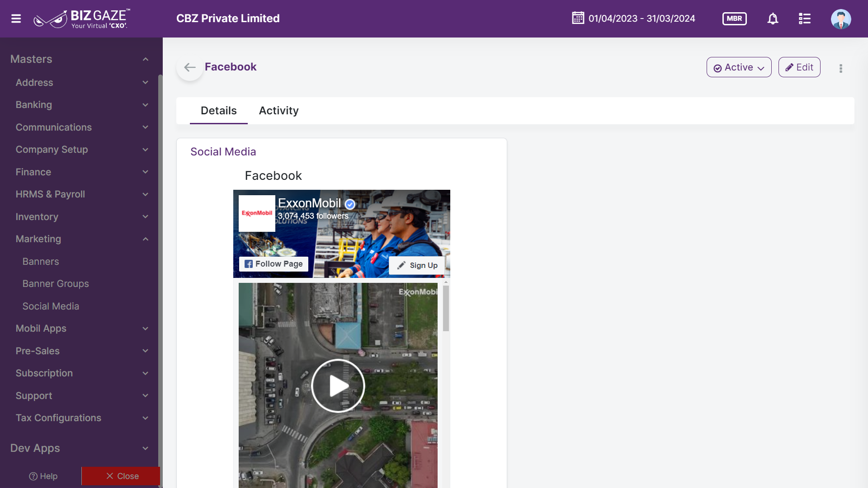Open the hamburger menu icon
The image size is (868, 488).
pyautogui.click(x=16, y=19)
